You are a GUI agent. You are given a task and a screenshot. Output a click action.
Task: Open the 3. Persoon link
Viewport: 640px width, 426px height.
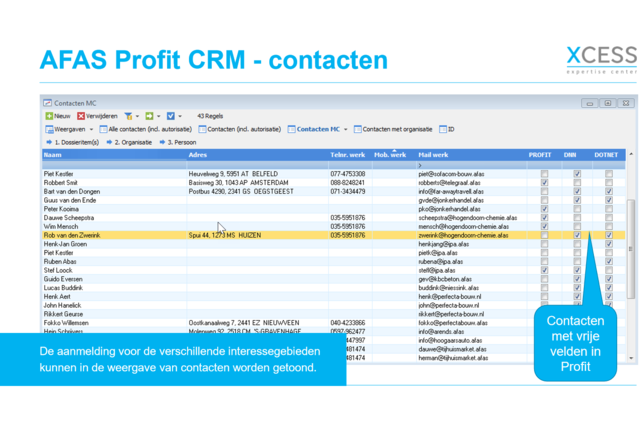pyautogui.click(x=178, y=142)
